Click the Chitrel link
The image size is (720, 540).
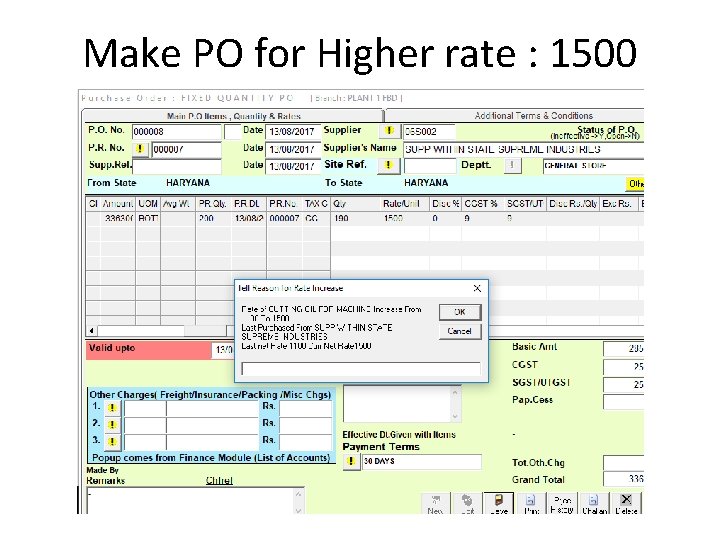tap(219, 480)
